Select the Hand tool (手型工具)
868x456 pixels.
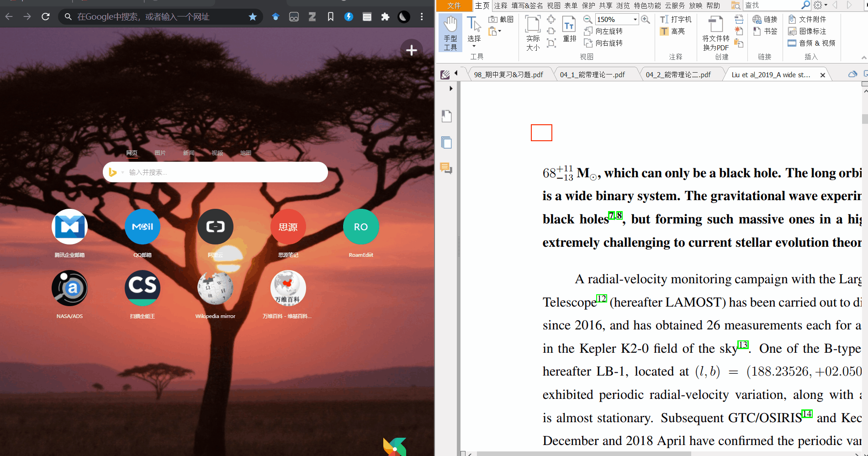click(x=450, y=32)
